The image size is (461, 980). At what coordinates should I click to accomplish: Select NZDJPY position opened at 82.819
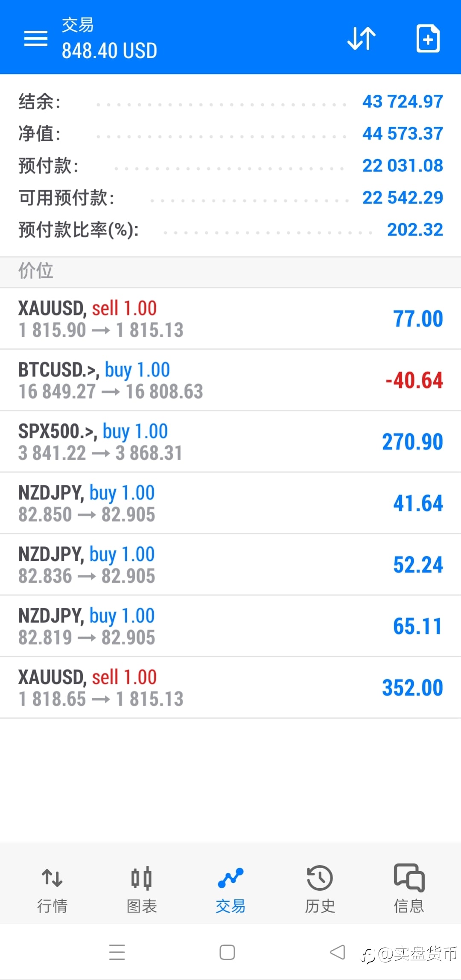coord(230,626)
